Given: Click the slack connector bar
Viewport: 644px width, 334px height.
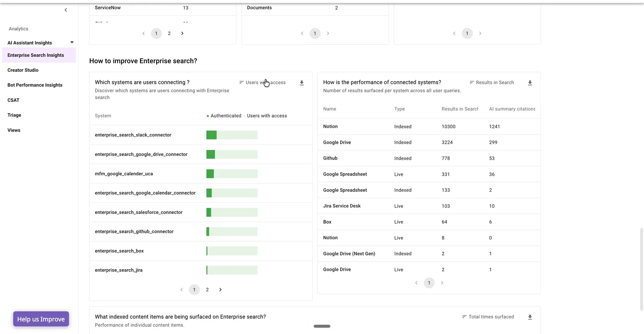Looking at the screenshot, I should click(x=232, y=135).
